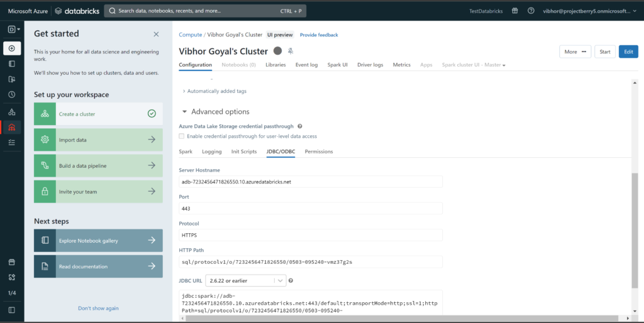Click the Read documentation page icon
The height and width of the screenshot is (323, 644).
coord(45,266)
